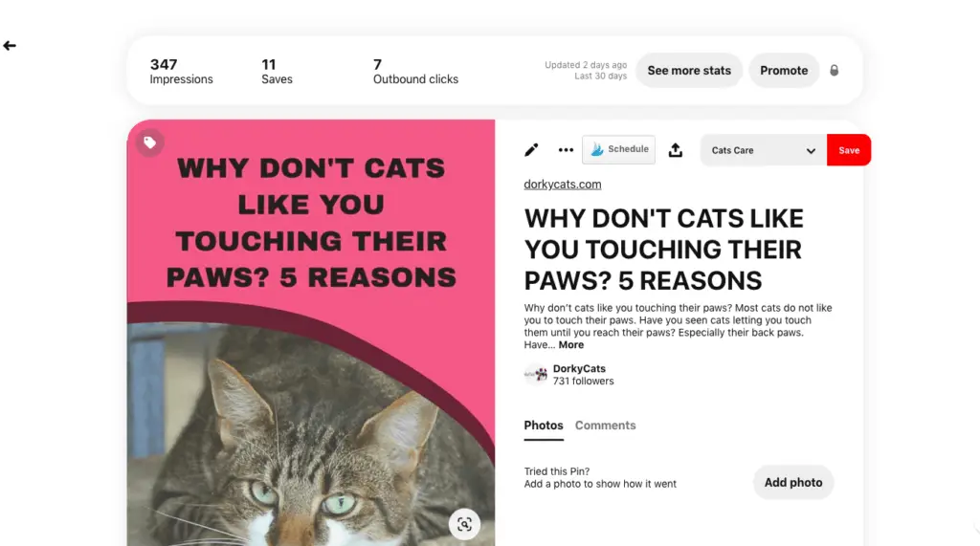Click the 347 Impressions stat
Viewport: 980px width, 546px height.
coord(181,71)
